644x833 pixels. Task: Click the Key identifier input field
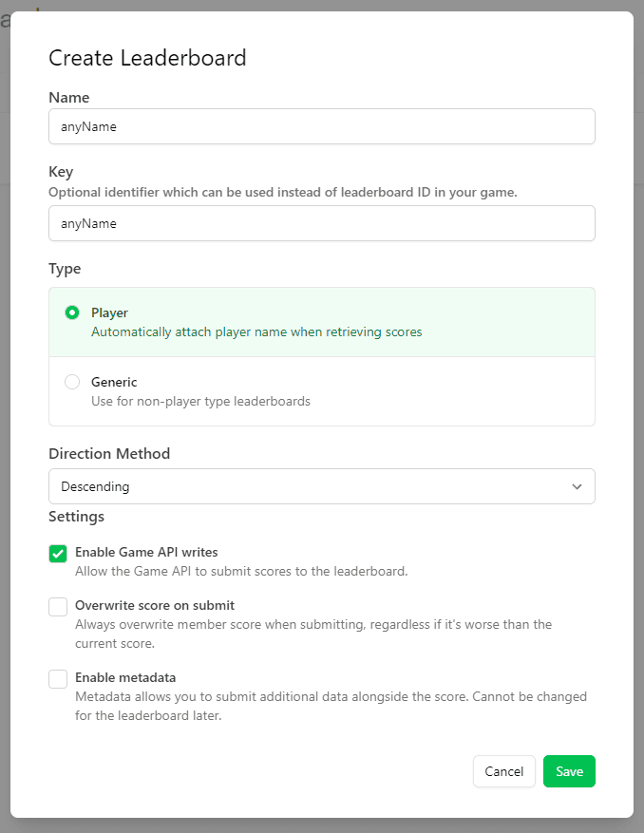click(x=321, y=223)
